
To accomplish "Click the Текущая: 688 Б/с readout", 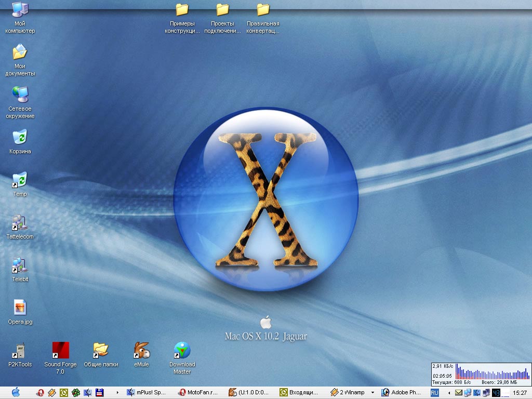I will coord(451,382).
